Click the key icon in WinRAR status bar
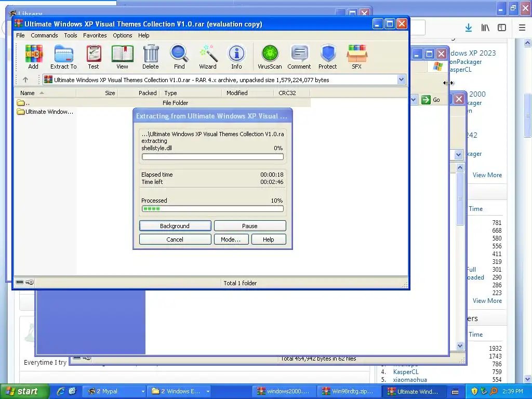Viewport: 532px width, 399px height. click(30, 282)
